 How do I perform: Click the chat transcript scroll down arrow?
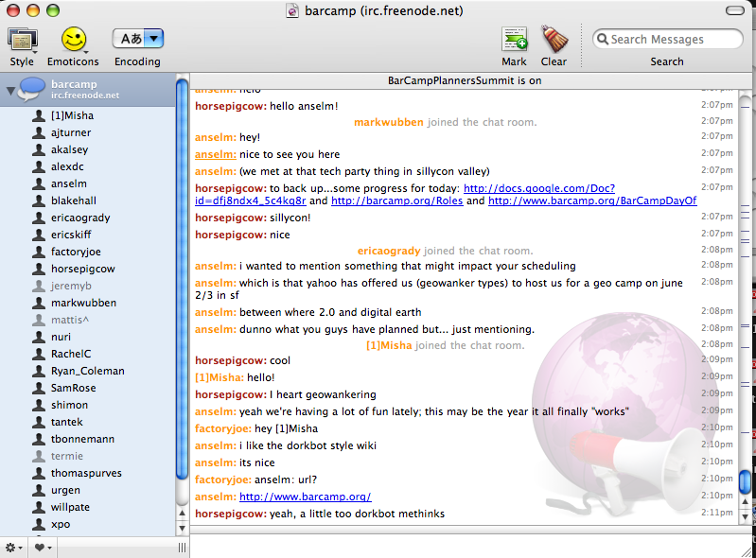coord(745,516)
